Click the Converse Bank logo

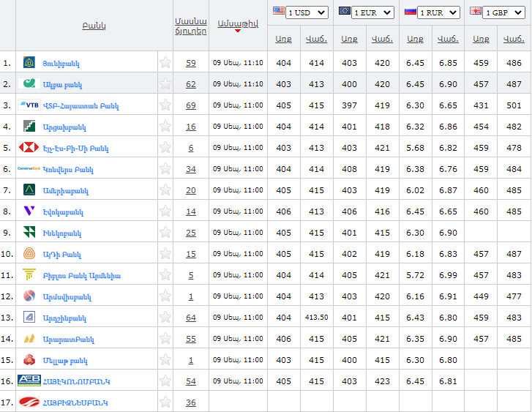click(x=29, y=169)
